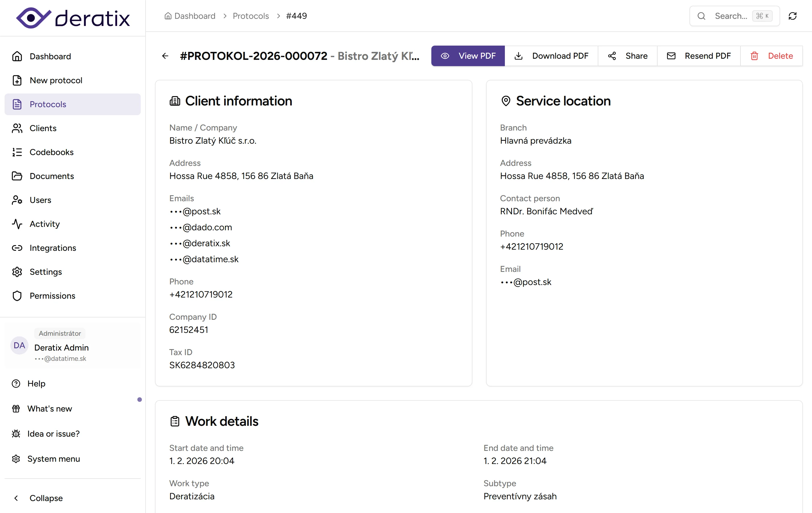This screenshot has width=812, height=513.
Task: Open New protocol from sidebar
Action: coord(56,80)
